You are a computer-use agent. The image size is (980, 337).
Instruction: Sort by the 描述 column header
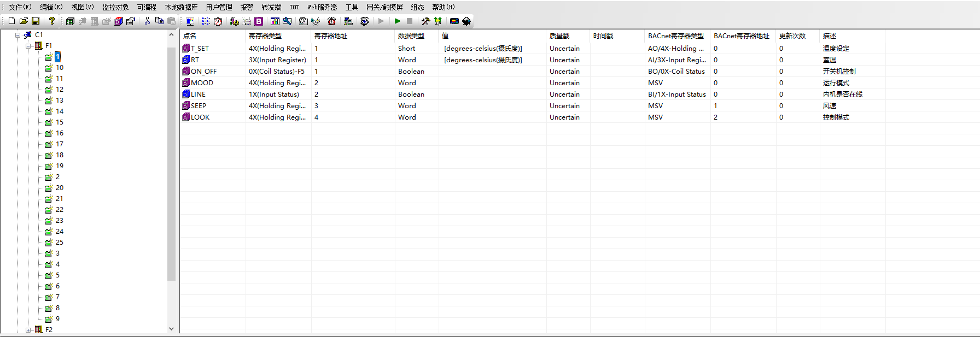point(853,36)
